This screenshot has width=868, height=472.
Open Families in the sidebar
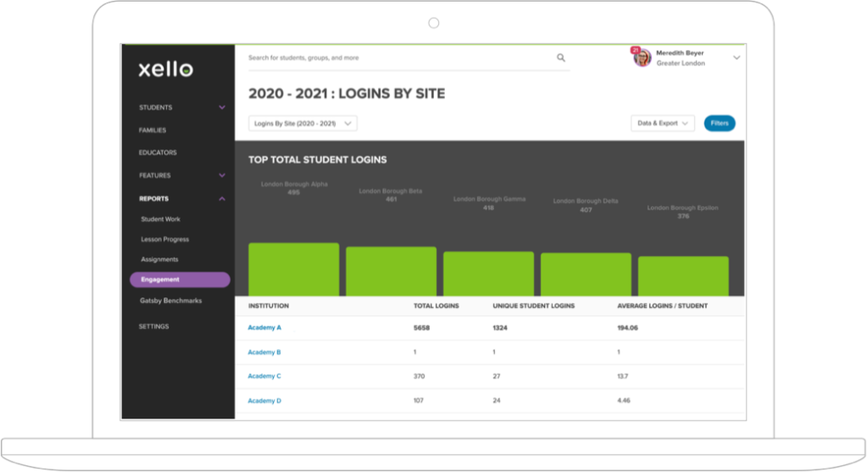153,130
